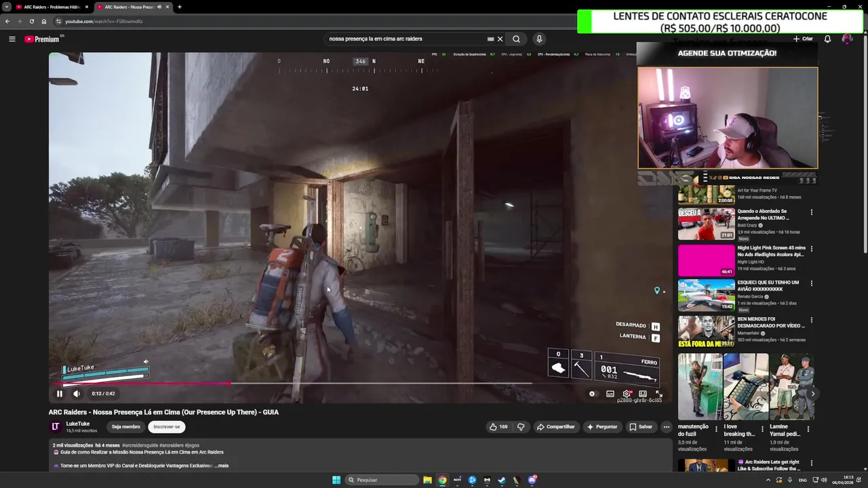Viewport: 868px width, 488px height.
Task: Open a new browser tab
Action: [180, 7]
